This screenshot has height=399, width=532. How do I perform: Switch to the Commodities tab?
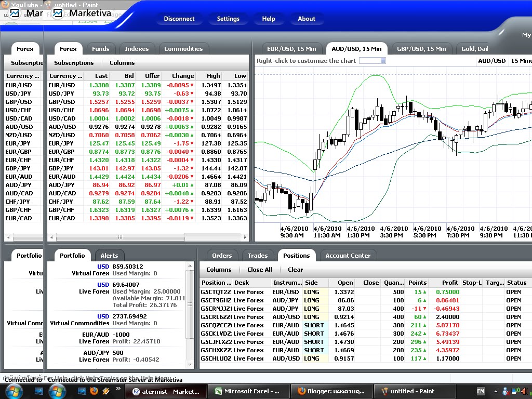(x=183, y=49)
